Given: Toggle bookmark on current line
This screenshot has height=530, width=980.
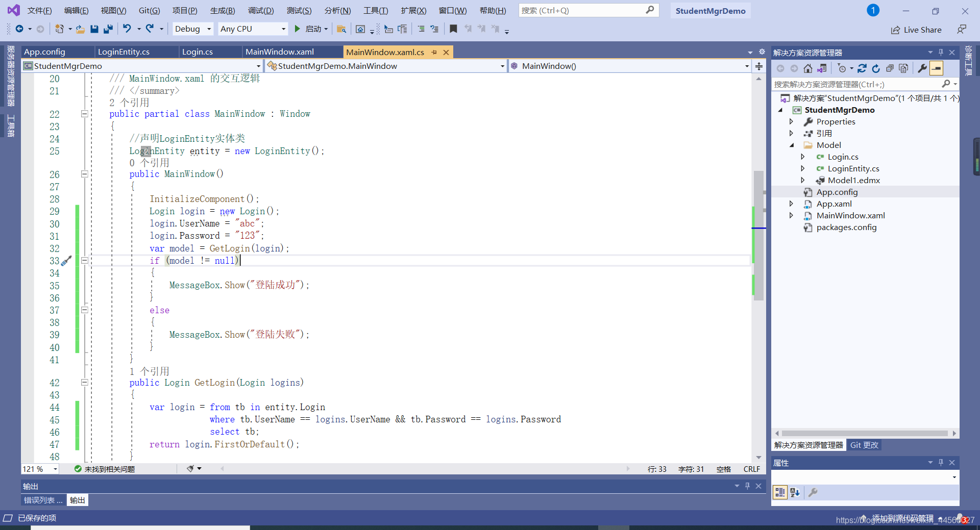Looking at the screenshot, I should (x=453, y=29).
